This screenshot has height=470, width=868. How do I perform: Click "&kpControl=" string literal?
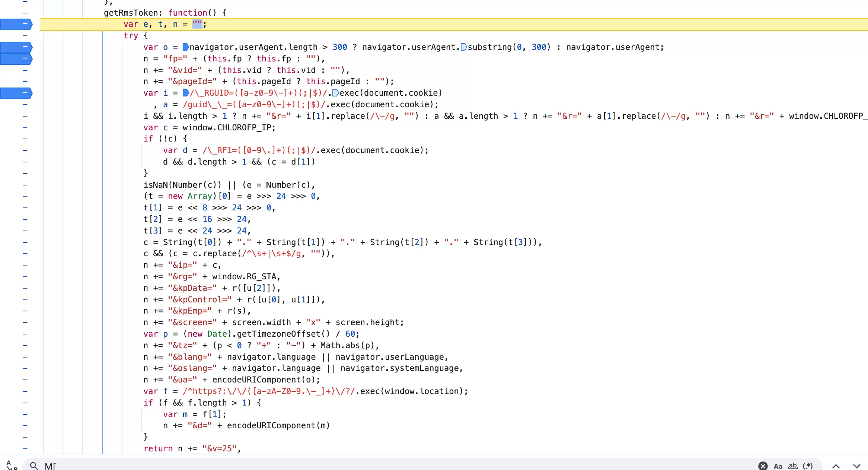point(200,299)
